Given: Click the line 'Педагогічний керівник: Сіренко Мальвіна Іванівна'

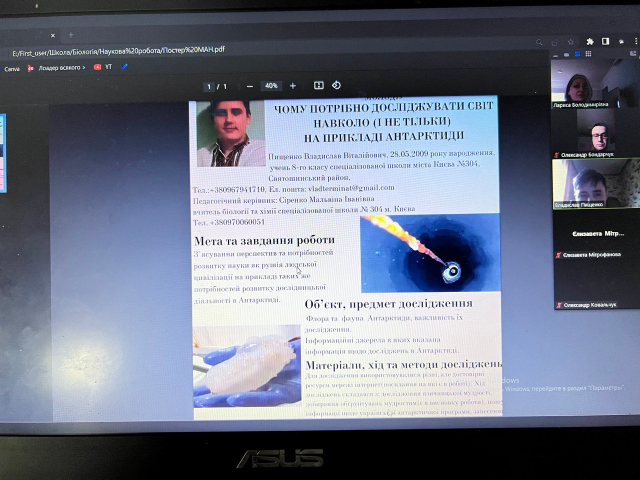Looking at the screenshot, I should [284, 200].
